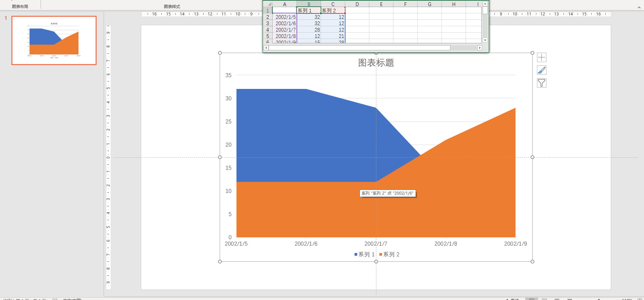Select cell B1 containing 系列 1
644x300 pixels.
(309, 10)
